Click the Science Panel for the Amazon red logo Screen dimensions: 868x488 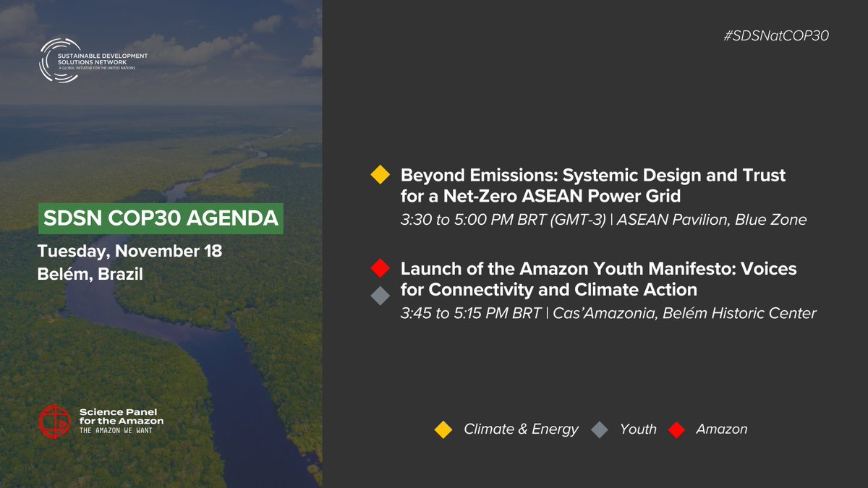[x=55, y=421]
